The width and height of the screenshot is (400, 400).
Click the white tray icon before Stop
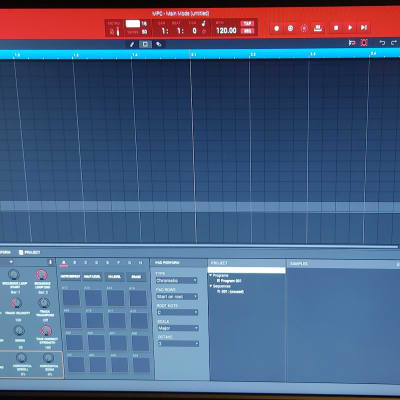tap(318, 28)
